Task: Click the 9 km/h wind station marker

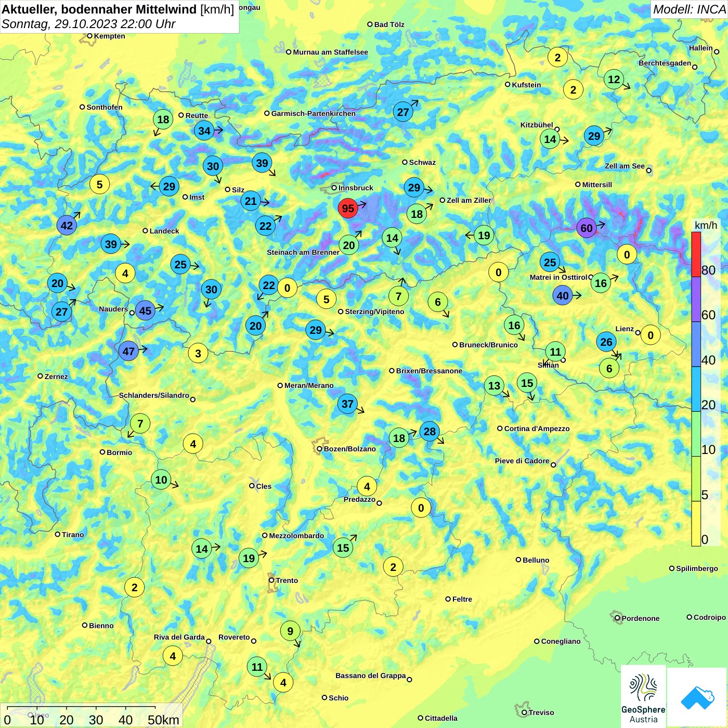Action: (x=290, y=631)
